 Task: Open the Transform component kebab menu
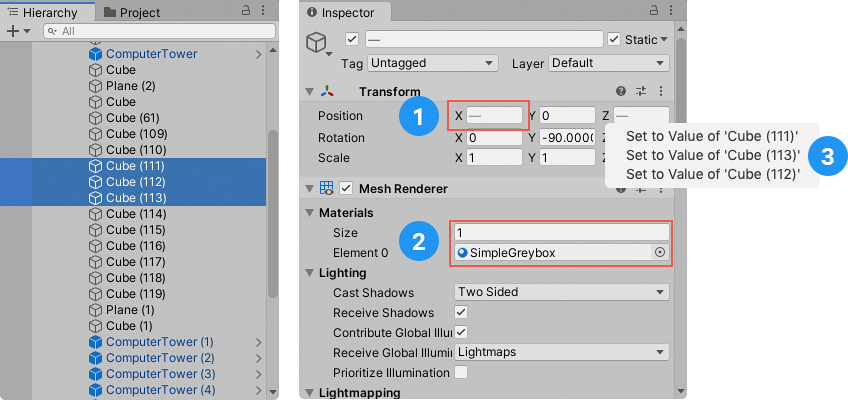[661, 91]
